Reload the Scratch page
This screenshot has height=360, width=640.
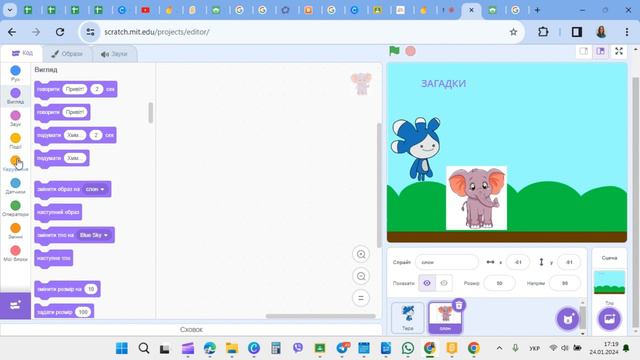pyautogui.click(x=60, y=32)
